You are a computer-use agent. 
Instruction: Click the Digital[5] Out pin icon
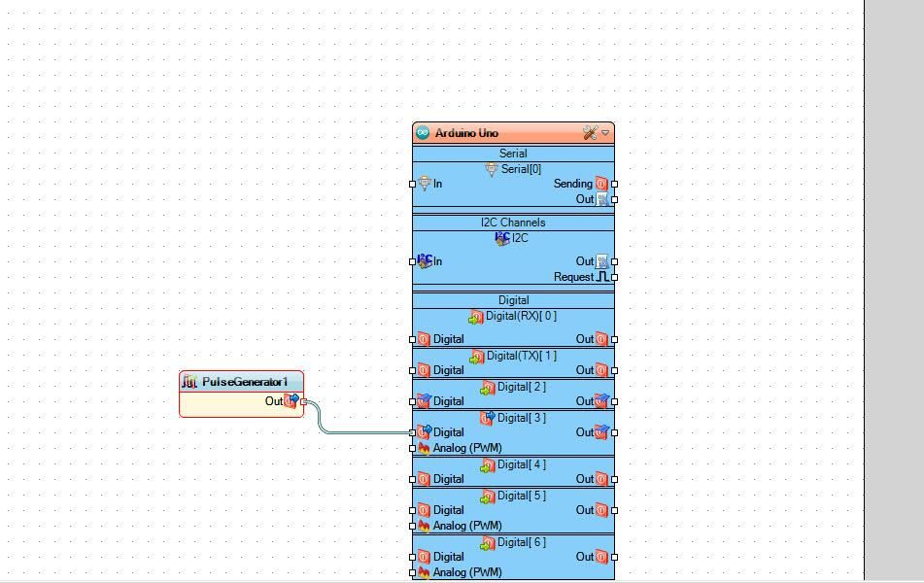601,510
